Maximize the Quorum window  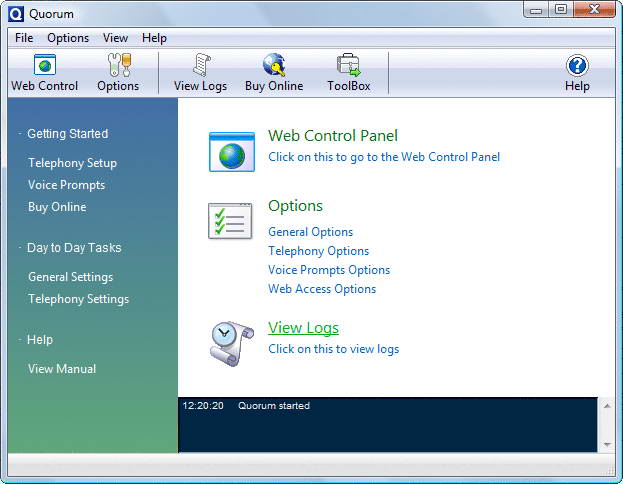coord(561,10)
